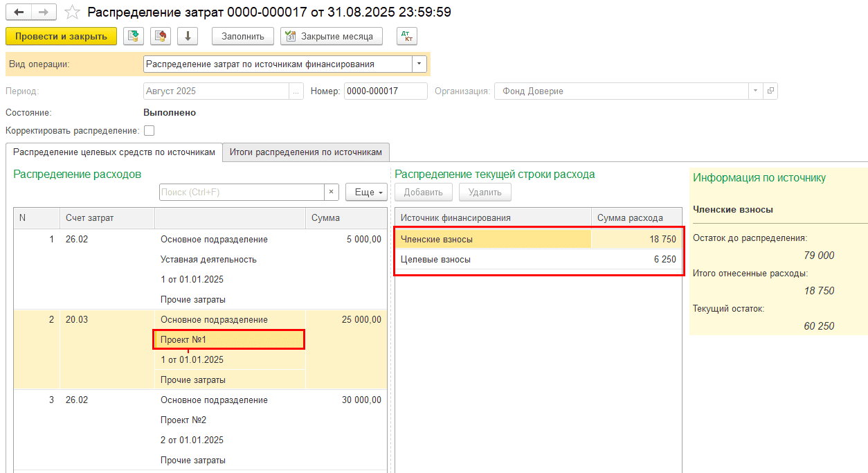The image size is (868, 473).
Task: Click the down arrow toolbar icon
Action: coord(188,36)
